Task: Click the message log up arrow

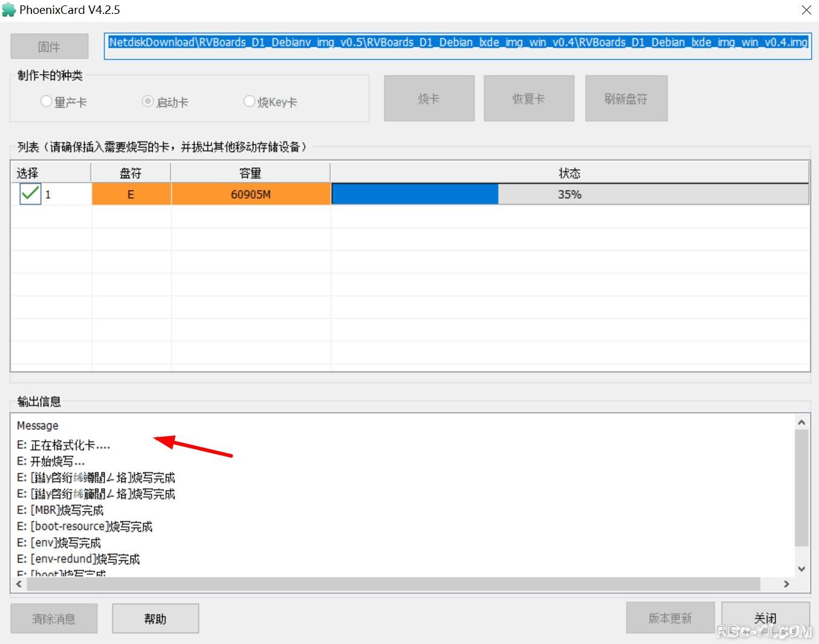Action: click(801, 422)
